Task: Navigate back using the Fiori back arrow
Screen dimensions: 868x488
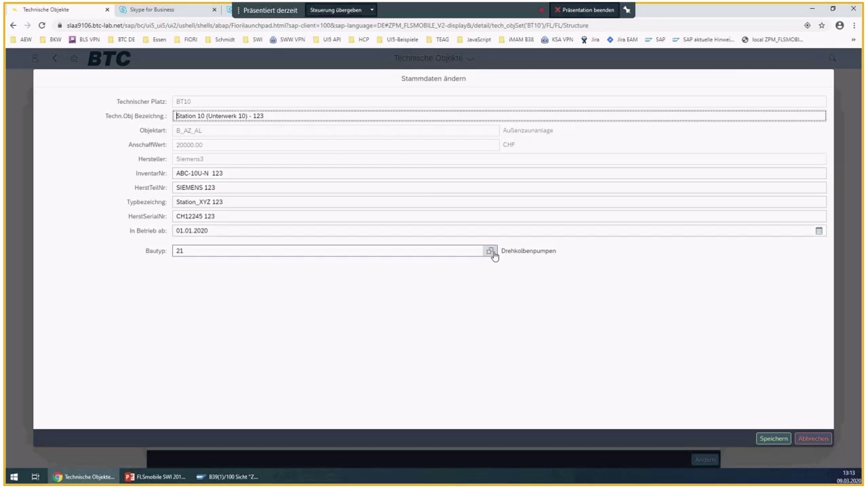Action: coord(55,58)
